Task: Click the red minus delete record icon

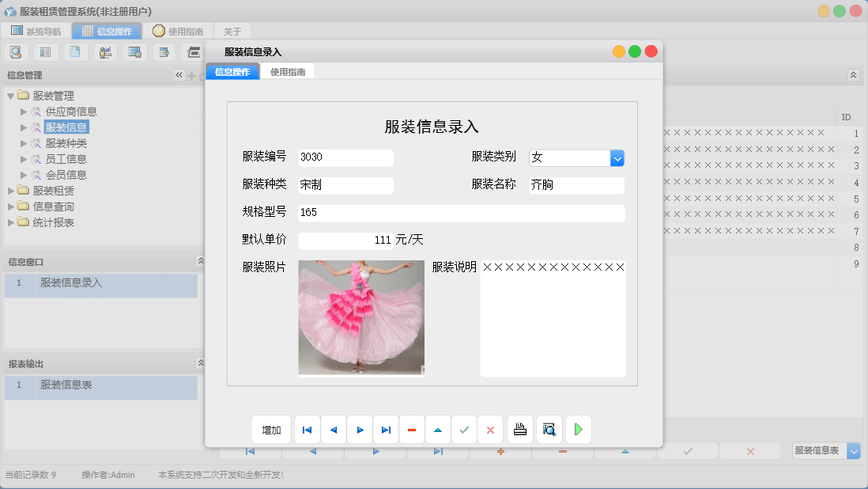Action: [412, 429]
